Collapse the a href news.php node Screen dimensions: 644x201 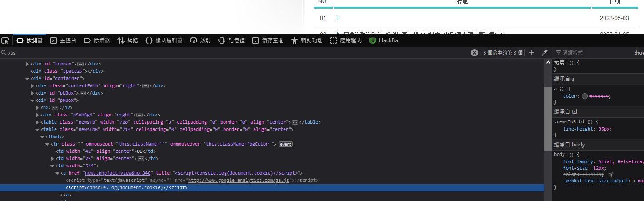pos(57,173)
